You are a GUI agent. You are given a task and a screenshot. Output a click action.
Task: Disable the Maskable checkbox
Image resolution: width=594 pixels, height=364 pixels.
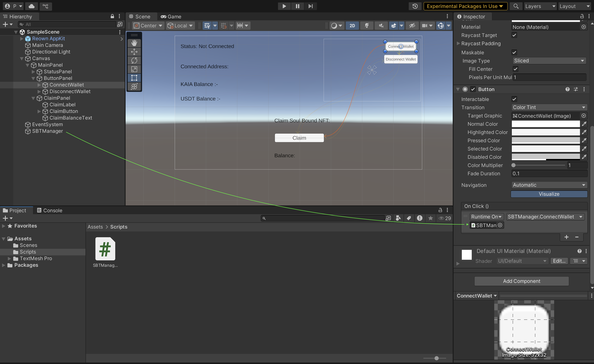tap(514, 53)
